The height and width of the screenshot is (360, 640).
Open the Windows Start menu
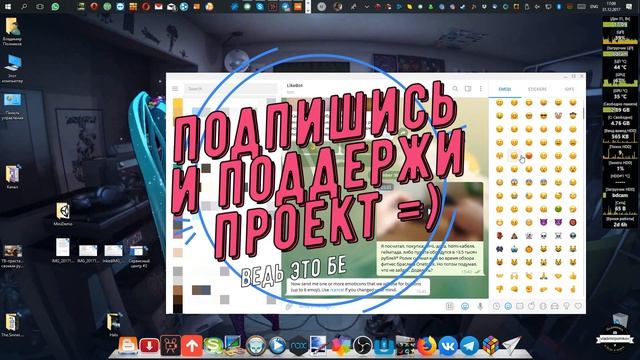pyautogui.click(x=8, y=6)
